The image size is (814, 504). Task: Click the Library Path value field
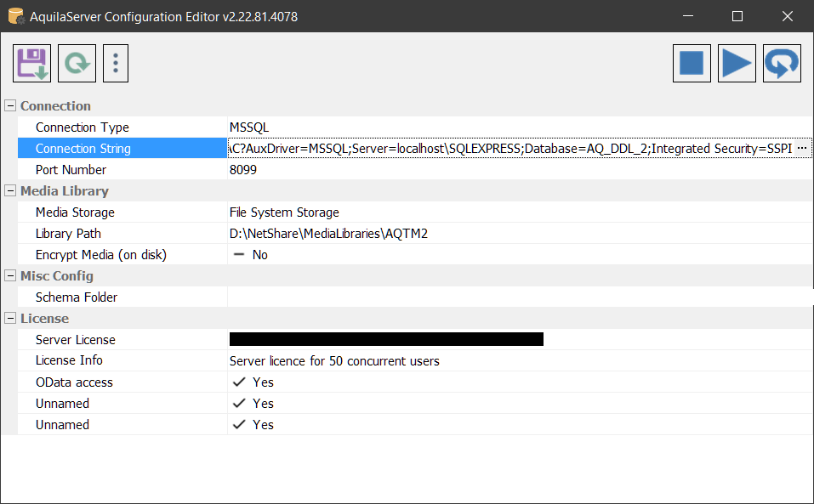point(328,234)
